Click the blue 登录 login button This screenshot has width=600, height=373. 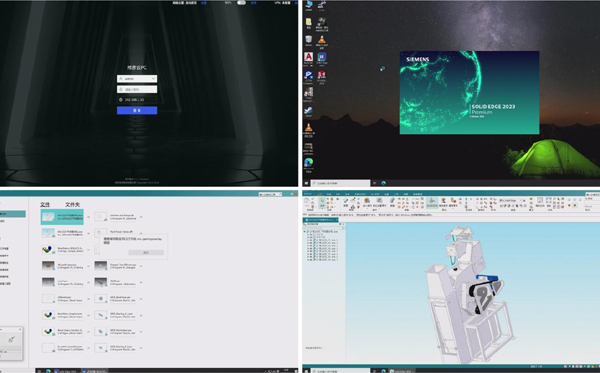coord(137,111)
